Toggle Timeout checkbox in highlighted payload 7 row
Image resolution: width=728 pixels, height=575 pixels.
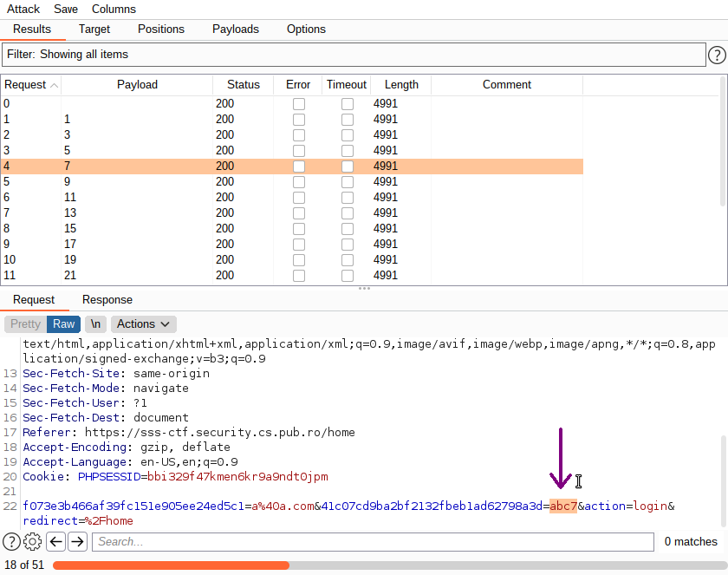(348, 167)
